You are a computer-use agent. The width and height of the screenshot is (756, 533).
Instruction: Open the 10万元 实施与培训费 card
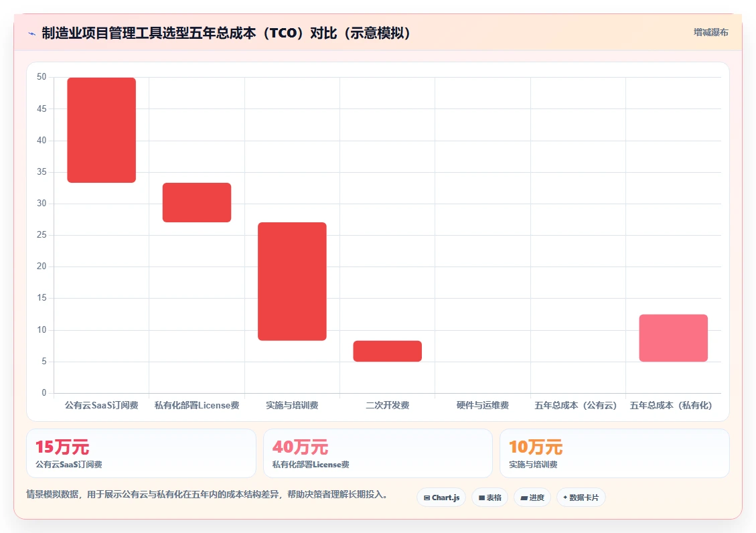pyautogui.click(x=615, y=453)
